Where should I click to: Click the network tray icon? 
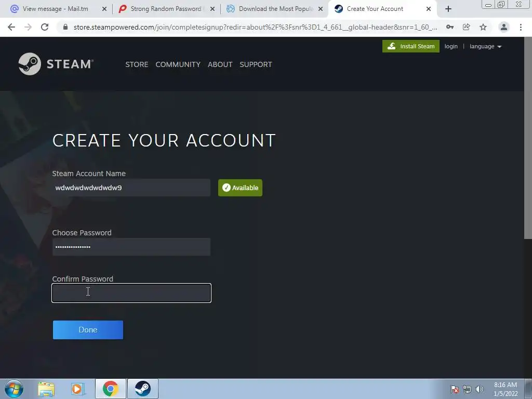pyautogui.click(x=467, y=389)
